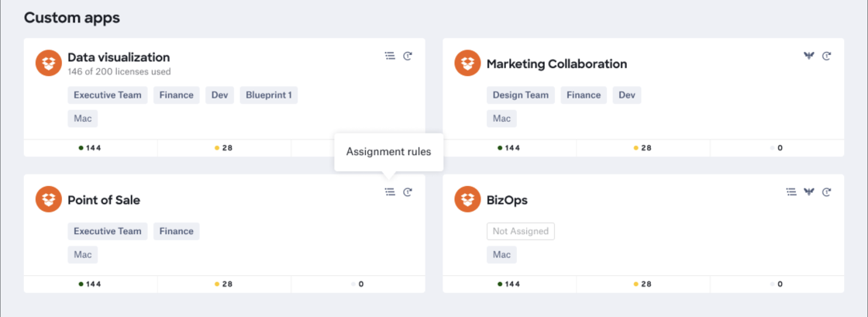This screenshot has width=868, height=317.
Task: Select the Design Team tag
Action: 521,95
